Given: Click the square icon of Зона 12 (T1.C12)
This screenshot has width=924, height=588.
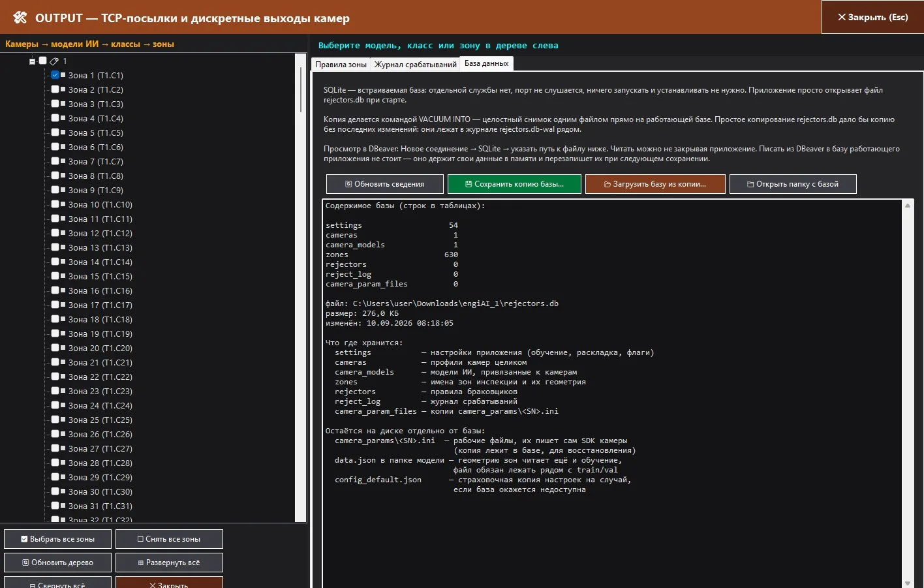Looking at the screenshot, I should coord(63,233).
